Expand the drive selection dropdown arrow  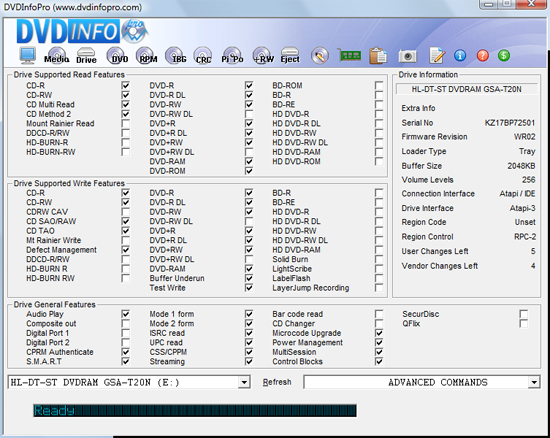point(244,382)
